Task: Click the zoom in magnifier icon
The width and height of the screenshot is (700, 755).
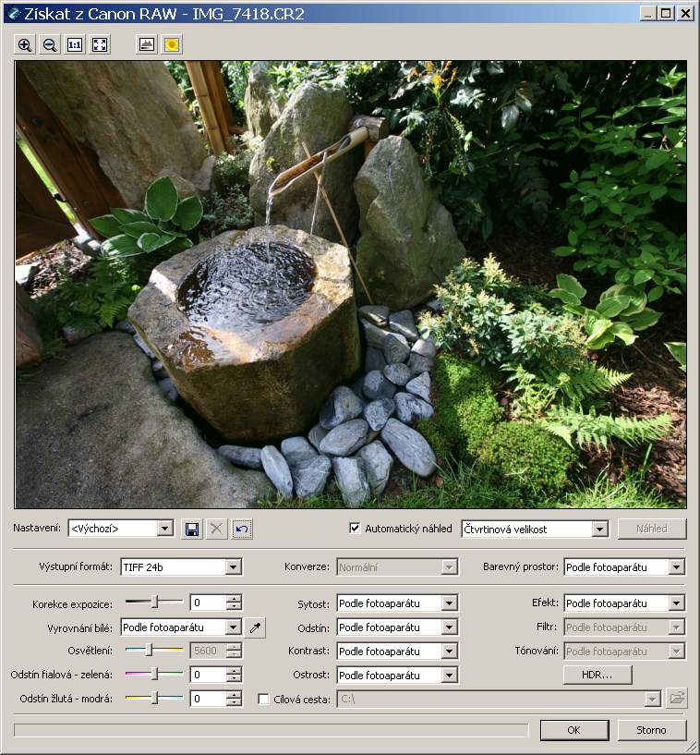Action: pyautogui.click(x=25, y=44)
